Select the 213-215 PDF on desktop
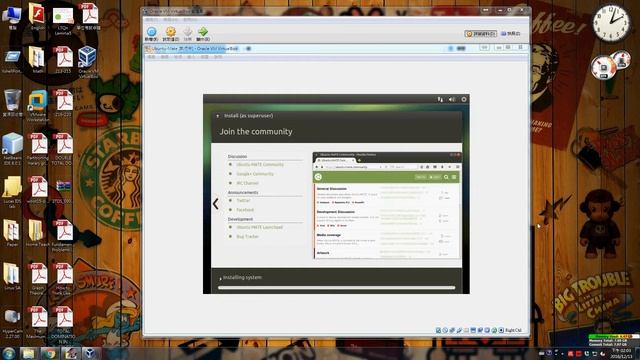640x360 pixels. 62,59
